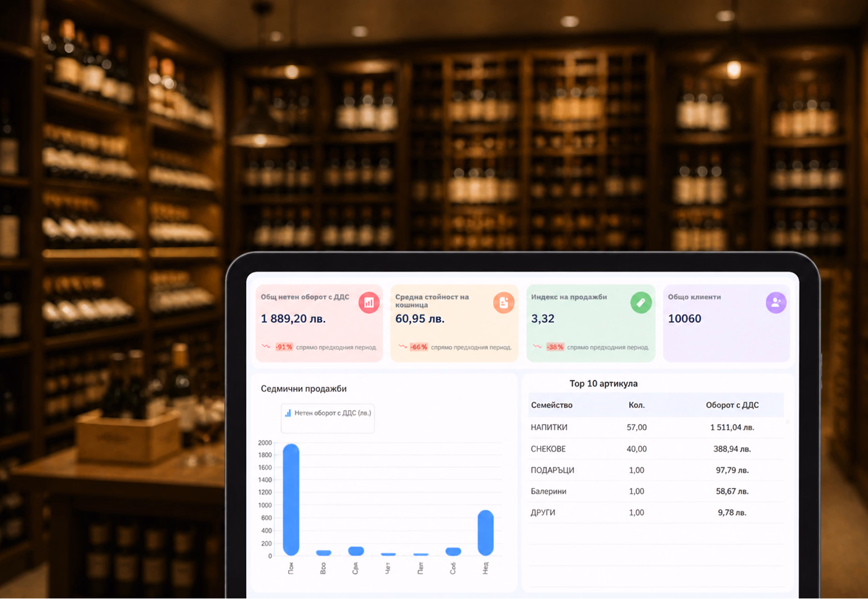Image resolution: width=868 pixels, height=599 pixels.
Task: Click the 'Общо клиенти' card title
Action: tap(695, 297)
